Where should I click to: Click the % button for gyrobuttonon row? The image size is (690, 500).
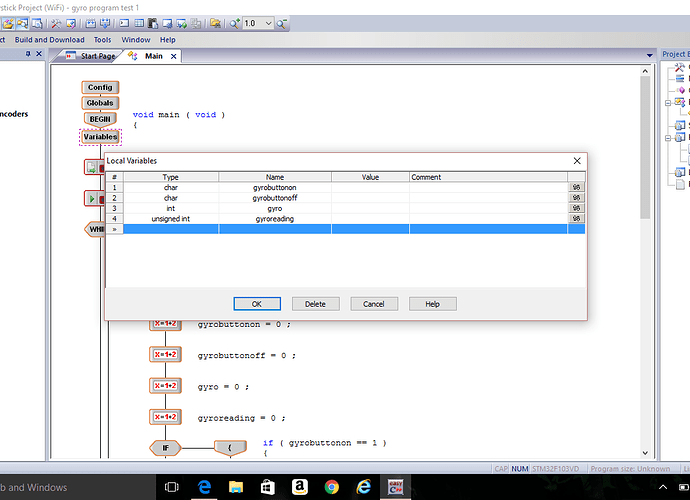pyautogui.click(x=576, y=187)
